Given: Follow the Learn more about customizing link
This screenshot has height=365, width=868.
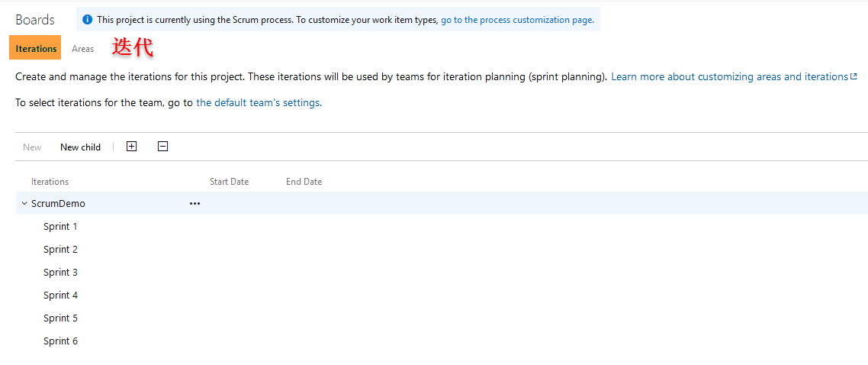Looking at the screenshot, I should (729, 76).
